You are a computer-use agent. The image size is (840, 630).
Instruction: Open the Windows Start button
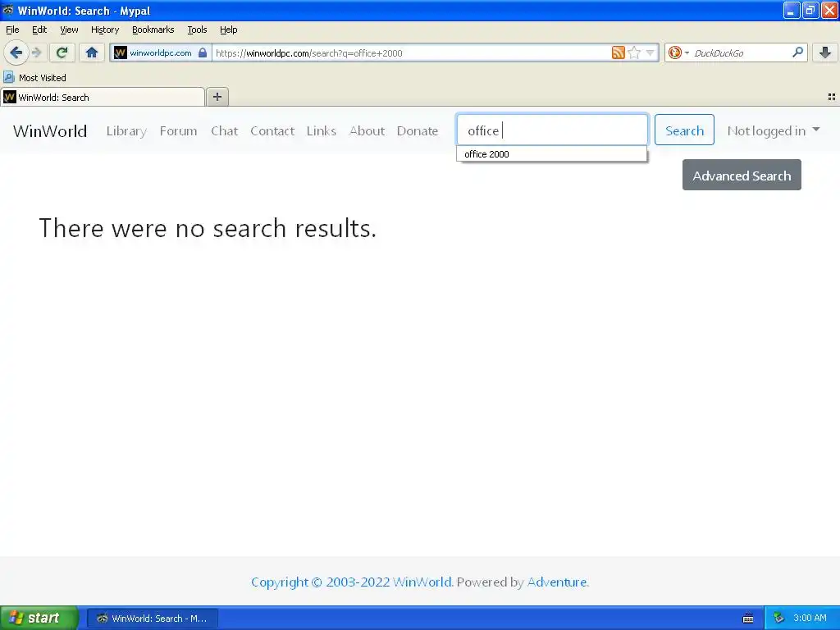(x=39, y=618)
